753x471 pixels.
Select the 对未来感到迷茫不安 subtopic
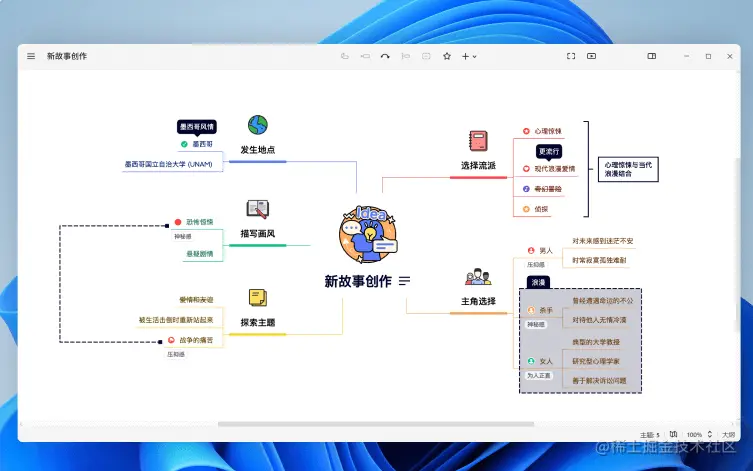(x=603, y=241)
